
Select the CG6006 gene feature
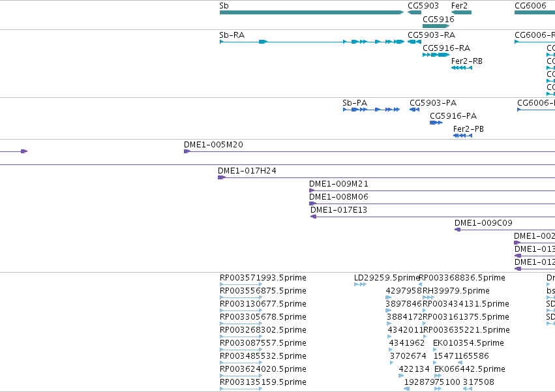pos(535,12)
